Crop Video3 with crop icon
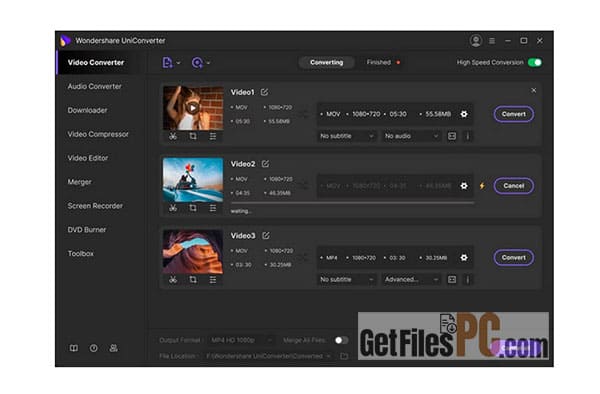 193,280
